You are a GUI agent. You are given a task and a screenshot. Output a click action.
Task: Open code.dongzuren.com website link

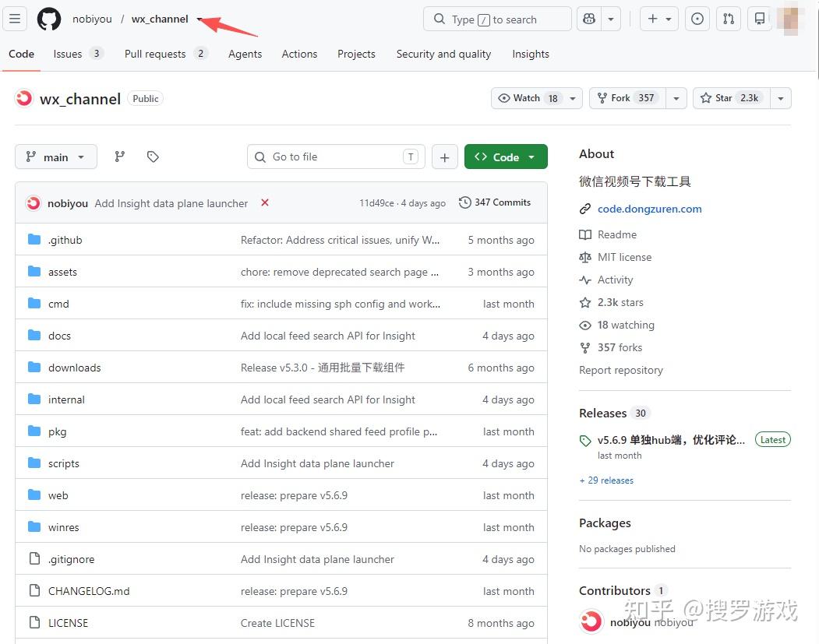[649, 209]
